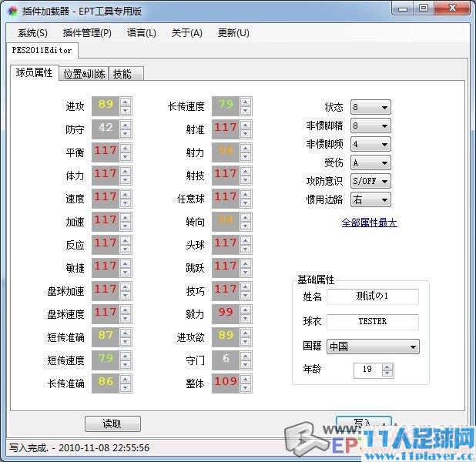The width and height of the screenshot is (476, 462).
Task: Click the 读取 button
Action: (112, 423)
